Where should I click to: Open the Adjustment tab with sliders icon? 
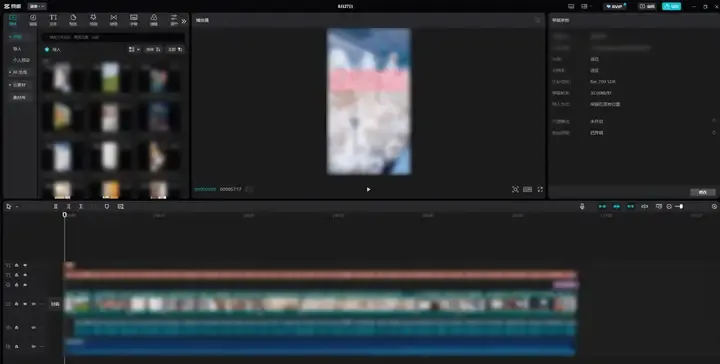[x=174, y=20]
